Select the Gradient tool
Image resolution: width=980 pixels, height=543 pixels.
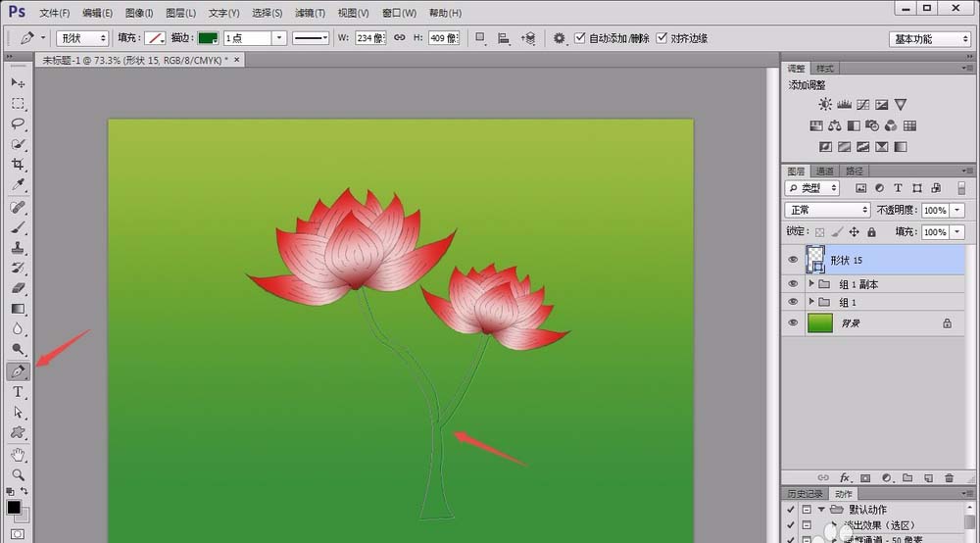(x=18, y=309)
